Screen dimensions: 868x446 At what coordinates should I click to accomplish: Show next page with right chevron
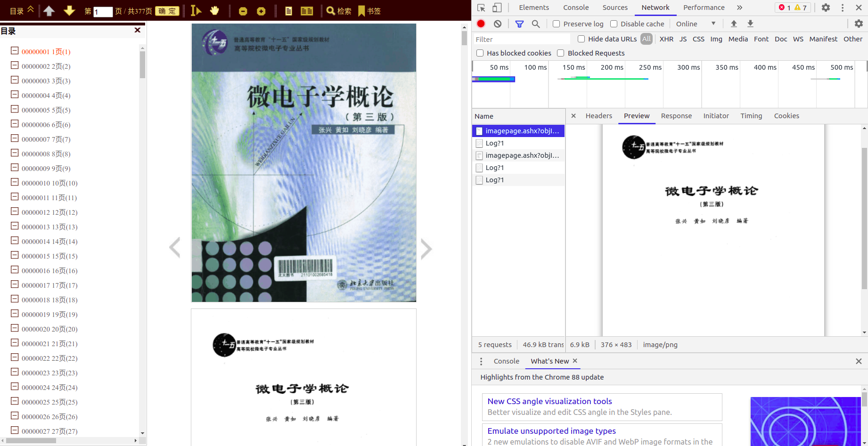click(426, 249)
